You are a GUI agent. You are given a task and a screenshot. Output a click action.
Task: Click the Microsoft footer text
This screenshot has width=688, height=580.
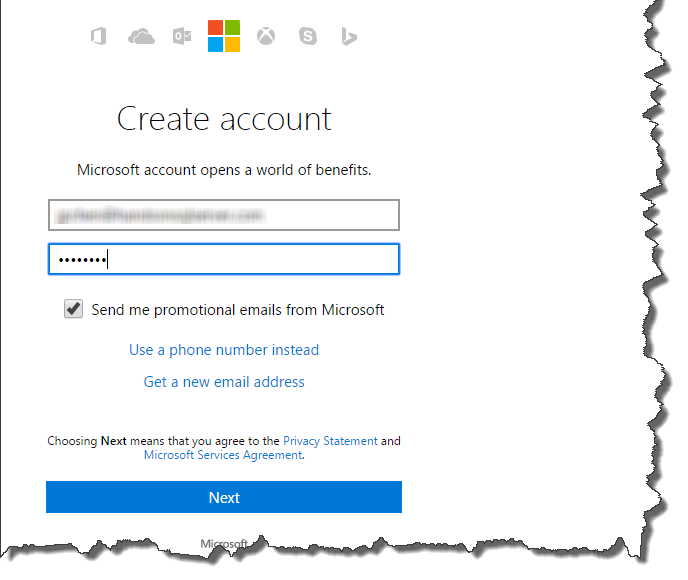224,544
